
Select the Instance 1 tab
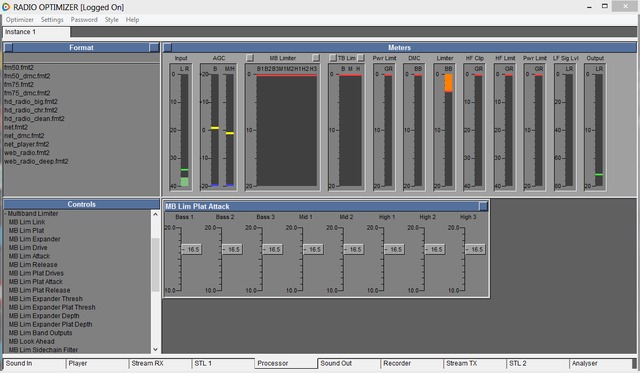pos(36,32)
